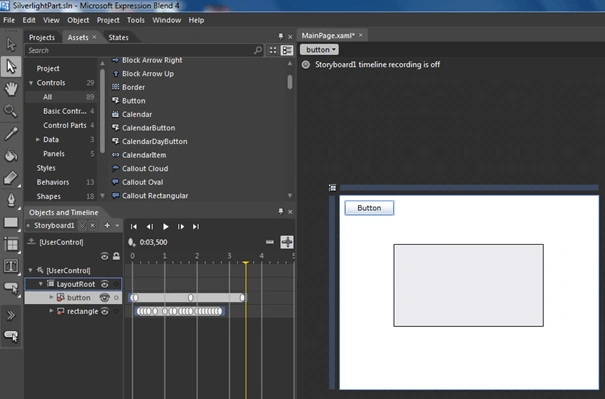Screen dimensions: 605x399
Task: Select the Behaviors category
Action: pos(53,182)
